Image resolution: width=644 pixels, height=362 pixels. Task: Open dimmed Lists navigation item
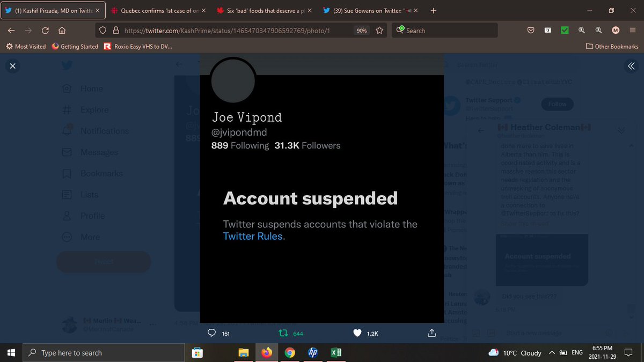click(80, 195)
